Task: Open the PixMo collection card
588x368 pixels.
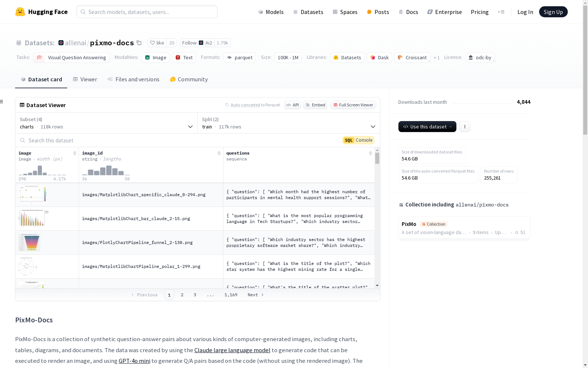Action: (x=464, y=228)
